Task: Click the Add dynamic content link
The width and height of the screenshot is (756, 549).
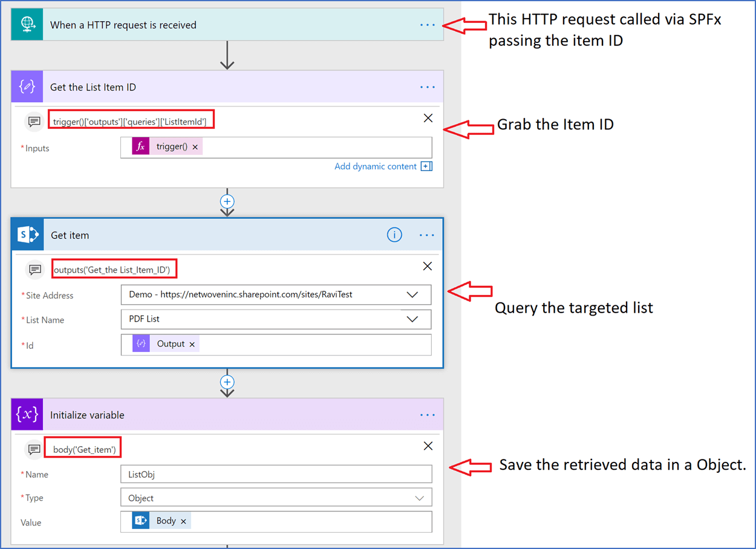Action: click(x=376, y=166)
